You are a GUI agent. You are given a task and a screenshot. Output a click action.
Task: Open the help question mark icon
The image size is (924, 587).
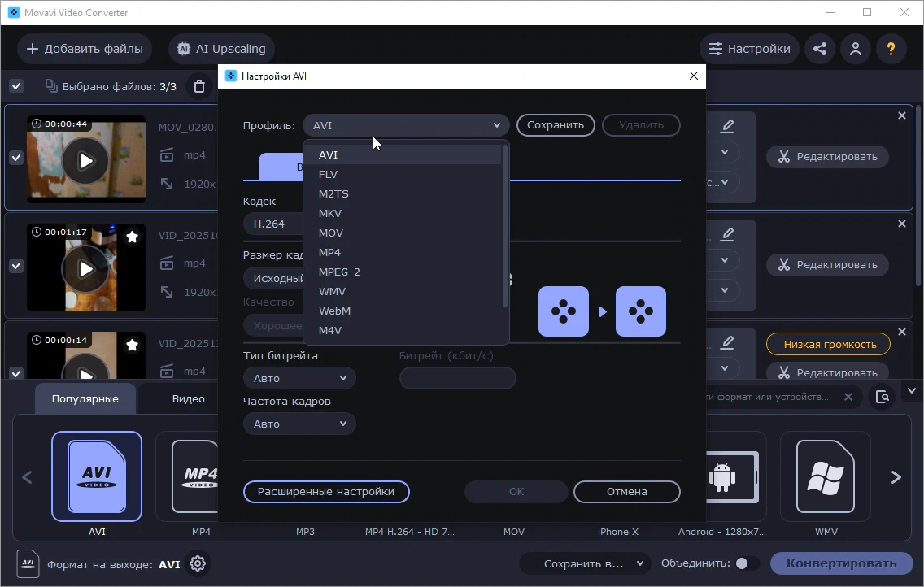click(x=891, y=49)
